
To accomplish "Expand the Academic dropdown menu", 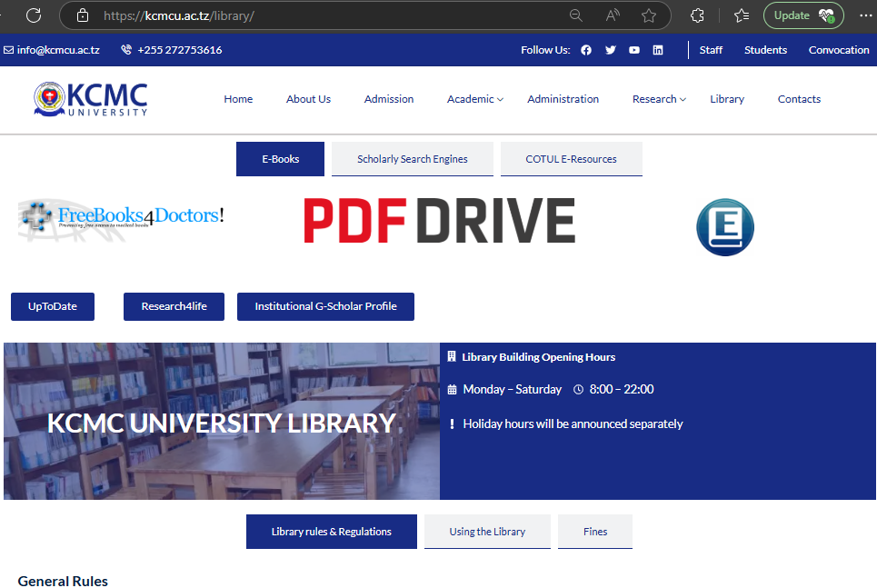I will 475,99.
